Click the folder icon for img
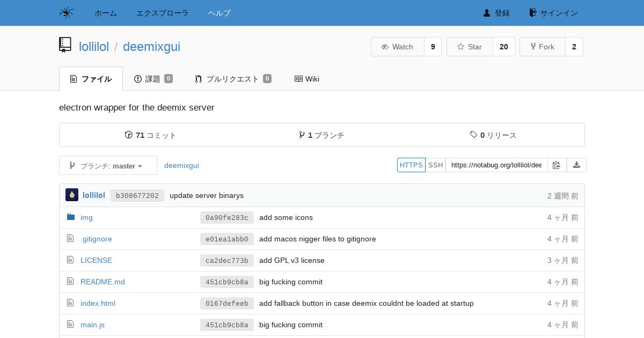This screenshot has width=644, height=338. (x=71, y=217)
